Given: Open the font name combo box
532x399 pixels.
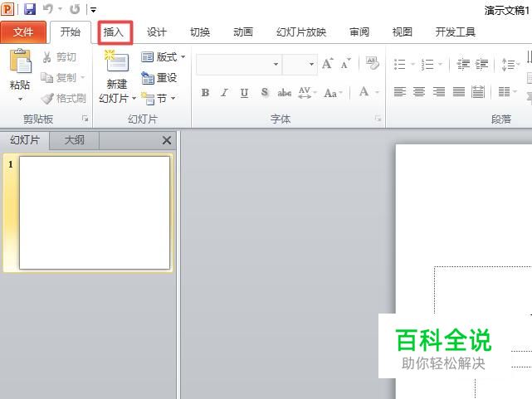Looking at the screenshot, I should pos(238,64).
